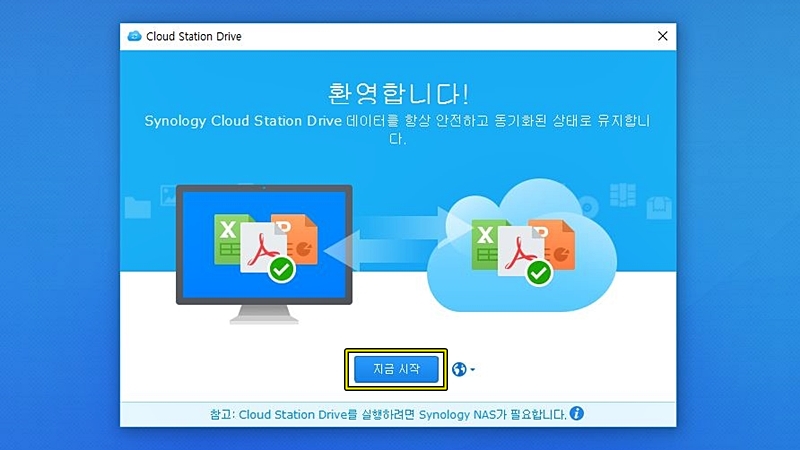Click the cloud illustration with files
Image resolution: width=800 pixels, height=450 pixels.
(x=521, y=245)
